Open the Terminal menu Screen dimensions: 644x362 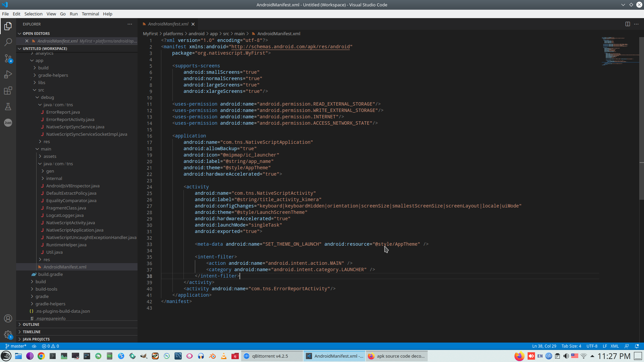click(x=90, y=14)
